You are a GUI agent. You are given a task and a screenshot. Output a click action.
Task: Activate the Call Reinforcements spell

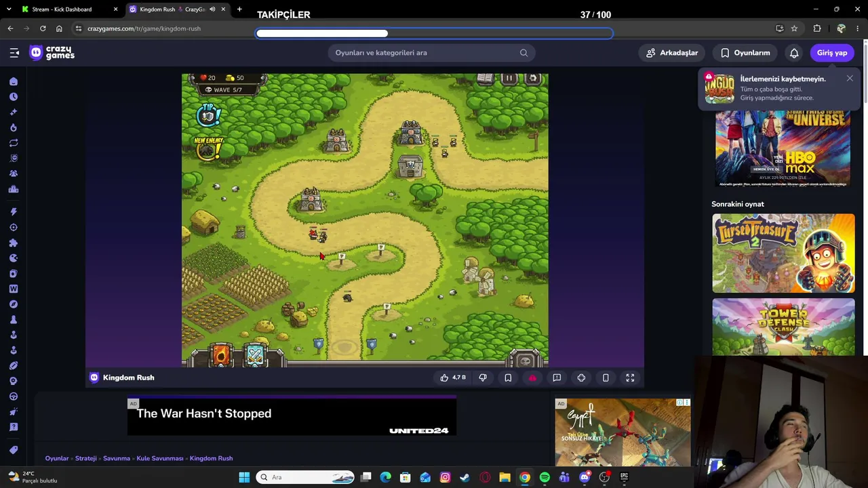point(255,354)
